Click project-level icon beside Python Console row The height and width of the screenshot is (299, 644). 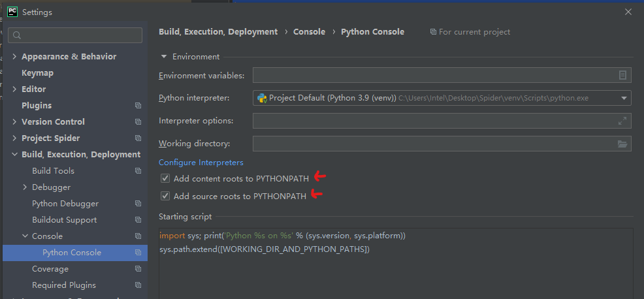(x=138, y=253)
